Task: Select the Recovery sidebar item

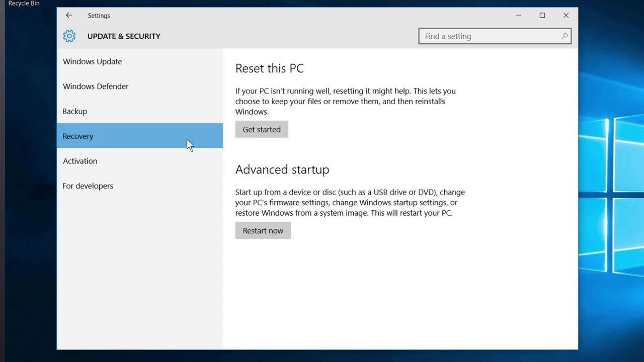Action: 78,136
